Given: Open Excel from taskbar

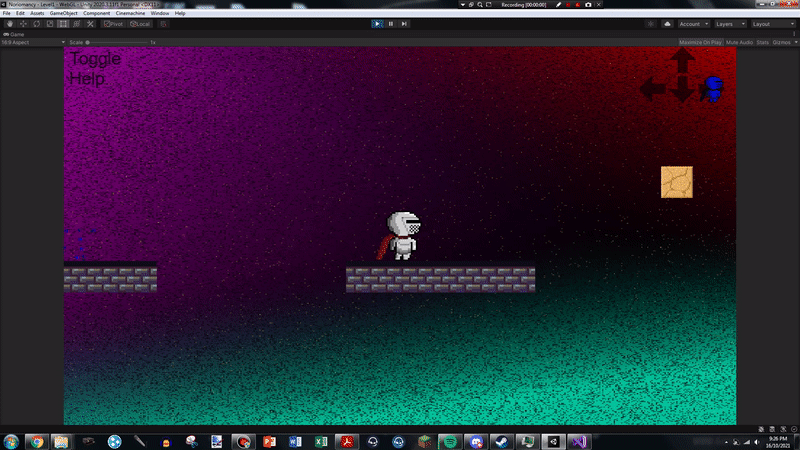Looking at the screenshot, I should coord(321,441).
